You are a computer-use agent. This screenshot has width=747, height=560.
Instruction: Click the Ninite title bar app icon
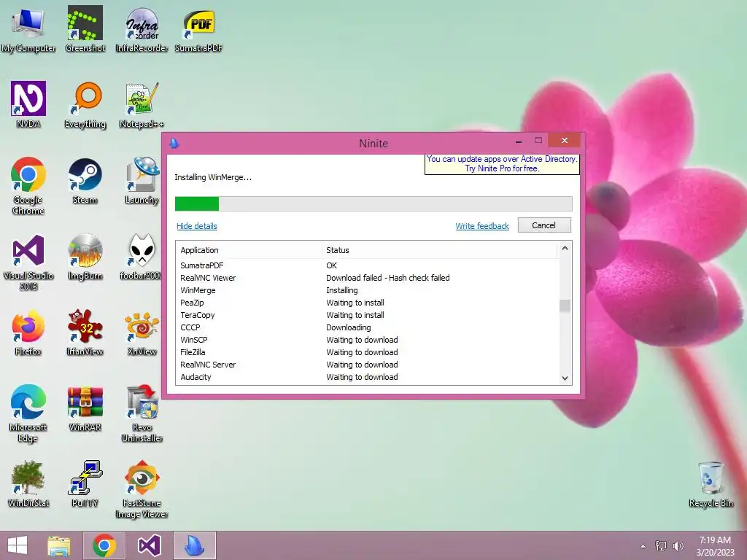(174, 143)
